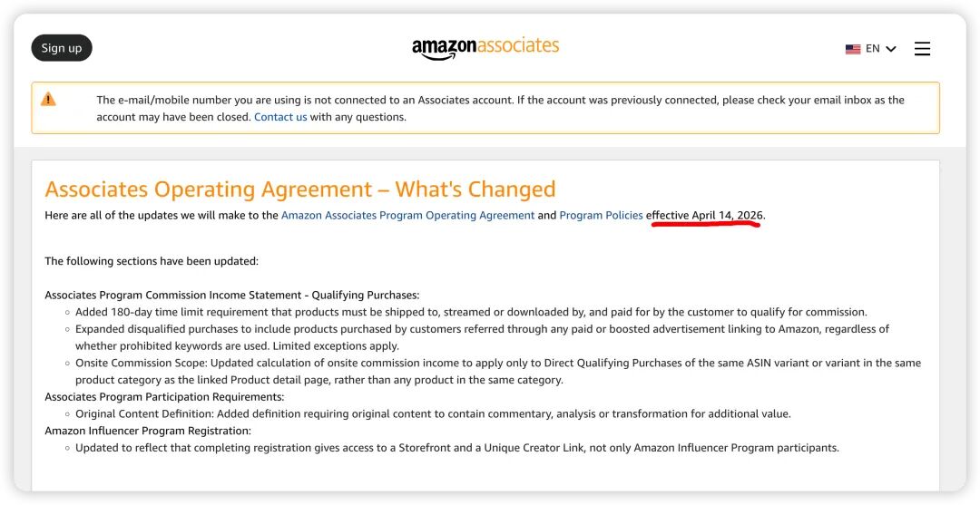Click the 180-day time limit bullet circle
Image resolution: width=980 pixels, height=505 pixels.
tap(67, 313)
